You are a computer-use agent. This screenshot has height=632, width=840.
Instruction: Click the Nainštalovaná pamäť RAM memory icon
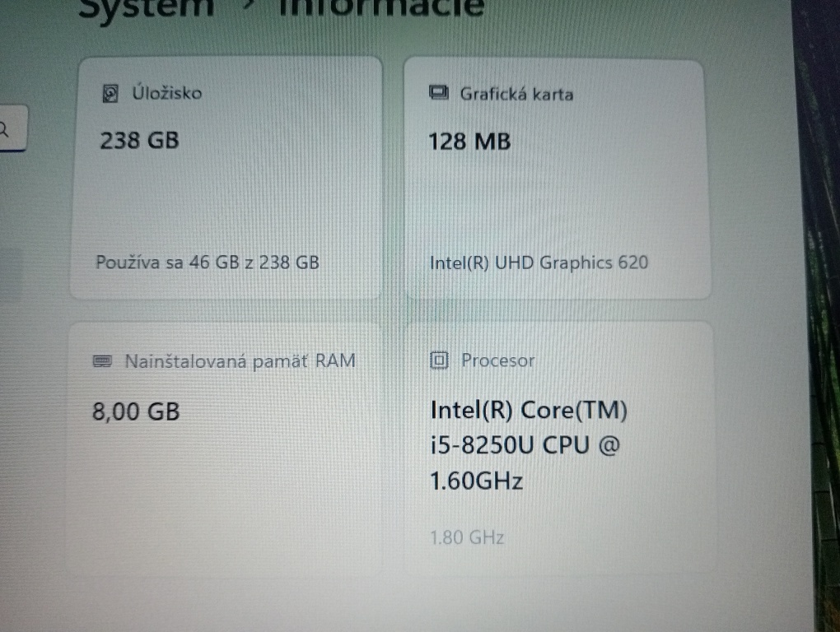(105, 360)
